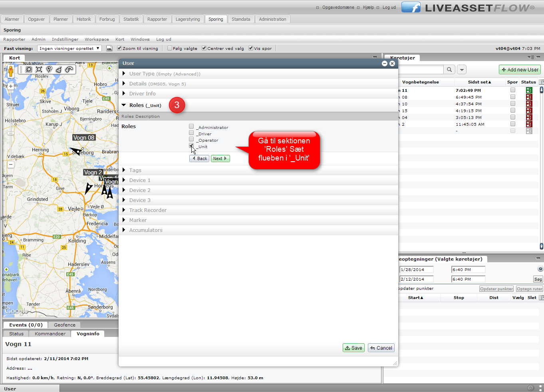Viewport: 544px width, 392px height.
Task: Click the zoom-to-extent magnifier map tool
Action: [39, 69]
